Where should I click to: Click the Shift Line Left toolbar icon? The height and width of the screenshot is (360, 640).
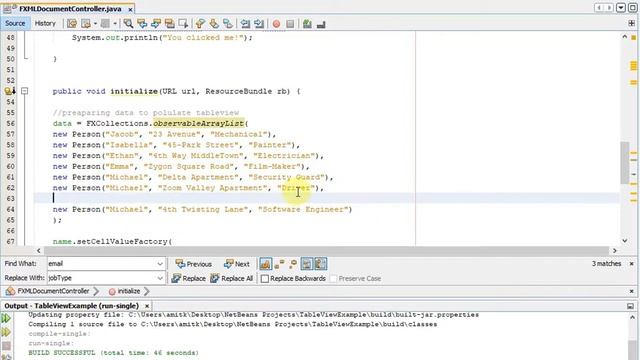click(x=245, y=24)
